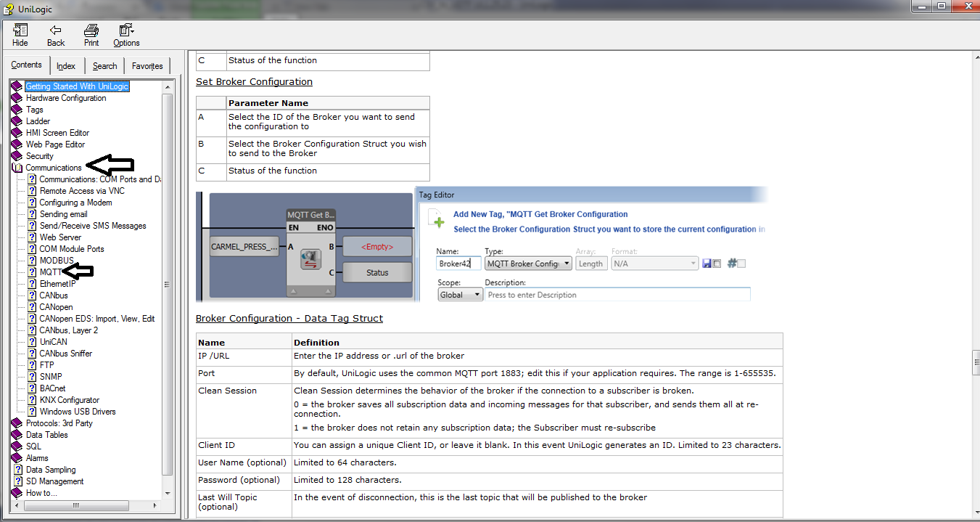Viewport: 980px width, 522px height.
Task: Open the Search tab
Action: pyautogui.click(x=104, y=66)
